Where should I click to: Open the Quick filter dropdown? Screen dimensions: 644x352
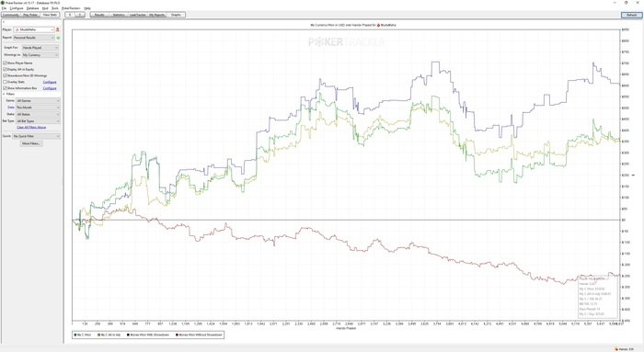[36, 136]
